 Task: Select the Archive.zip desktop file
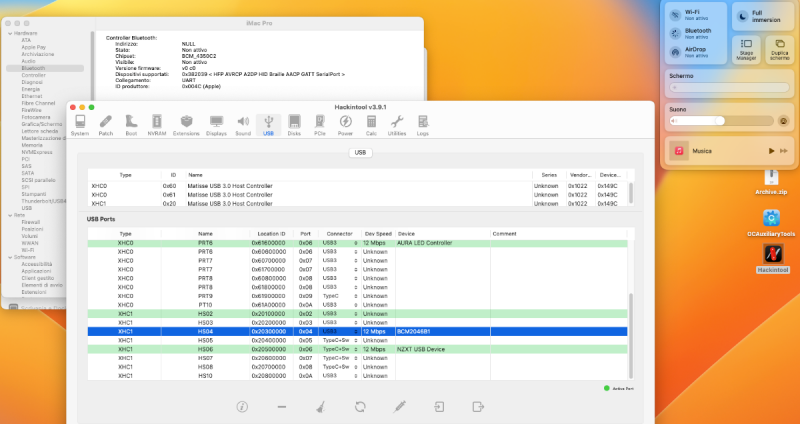[x=772, y=178]
